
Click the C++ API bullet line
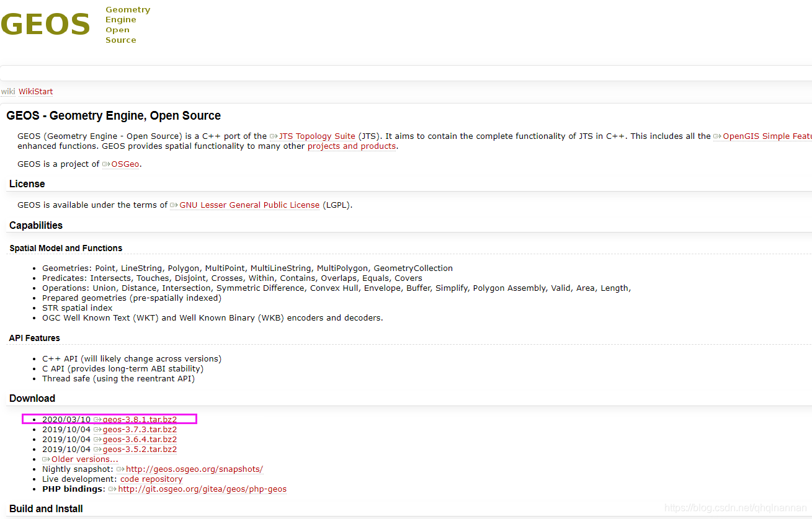tap(132, 359)
